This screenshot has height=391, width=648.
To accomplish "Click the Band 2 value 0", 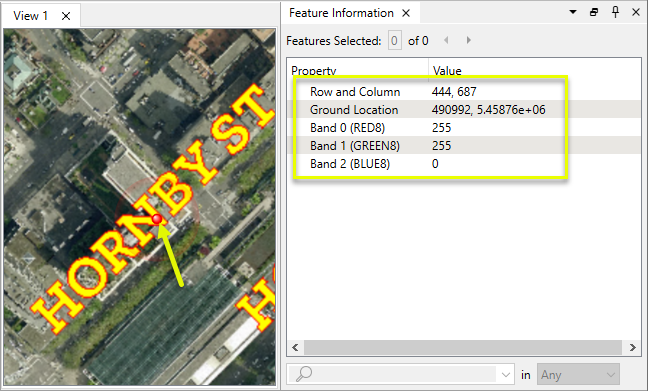I will [435, 164].
